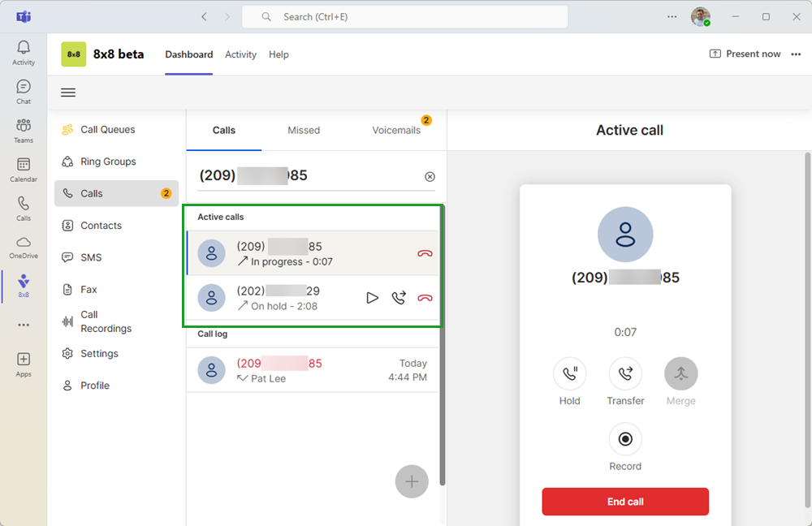Switch to the Missed tab

point(304,130)
